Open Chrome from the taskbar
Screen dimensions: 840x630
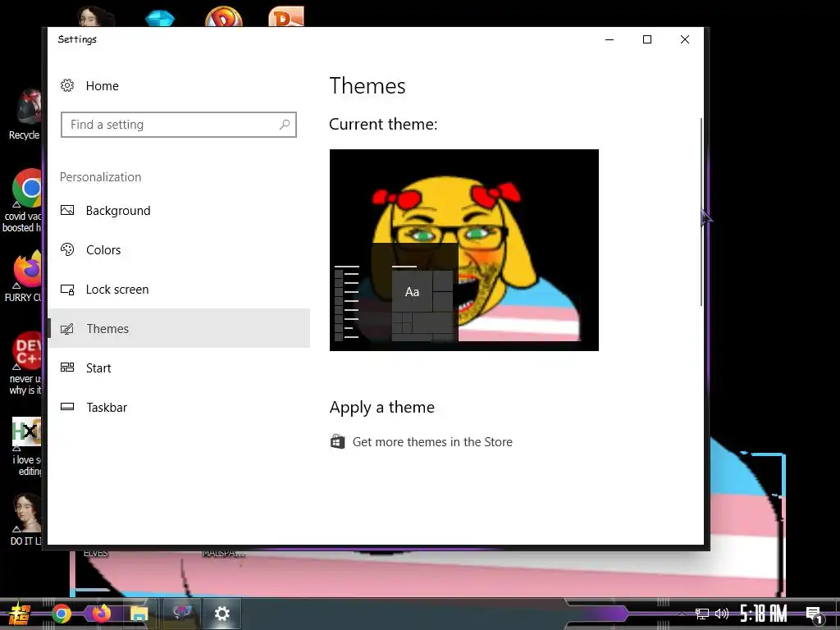pos(62,614)
